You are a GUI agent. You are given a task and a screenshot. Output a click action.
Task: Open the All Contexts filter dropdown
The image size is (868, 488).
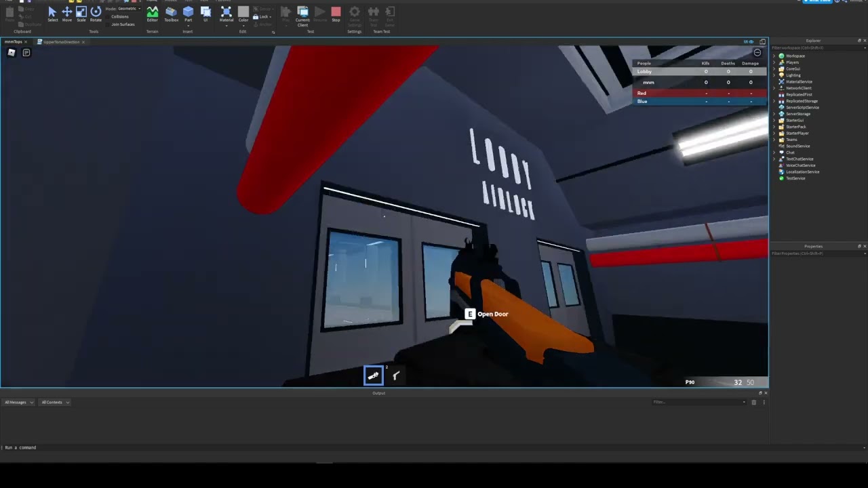point(55,402)
